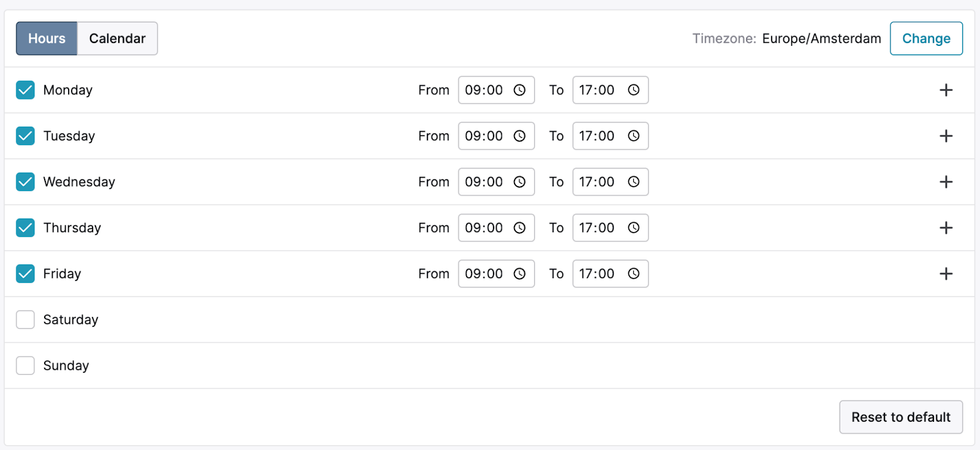Disable the Thursday checkbox
This screenshot has width=980, height=450.
click(25, 228)
